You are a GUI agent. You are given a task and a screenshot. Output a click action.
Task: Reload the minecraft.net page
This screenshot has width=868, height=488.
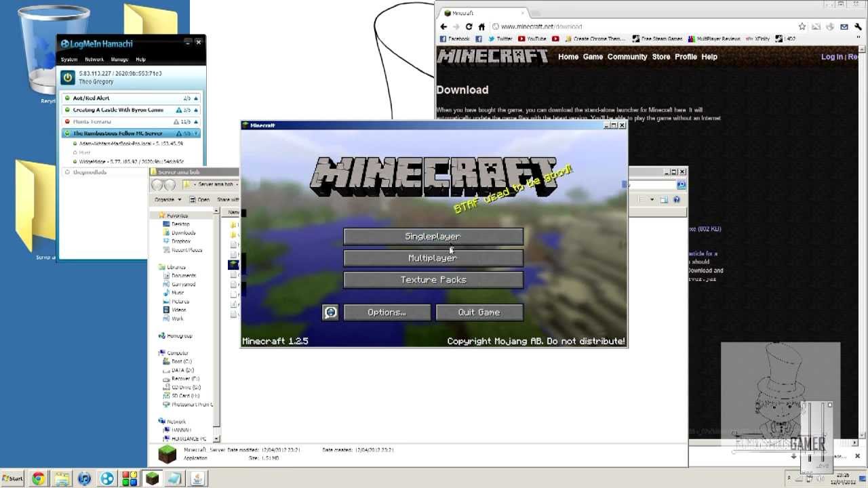coord(469,26)
